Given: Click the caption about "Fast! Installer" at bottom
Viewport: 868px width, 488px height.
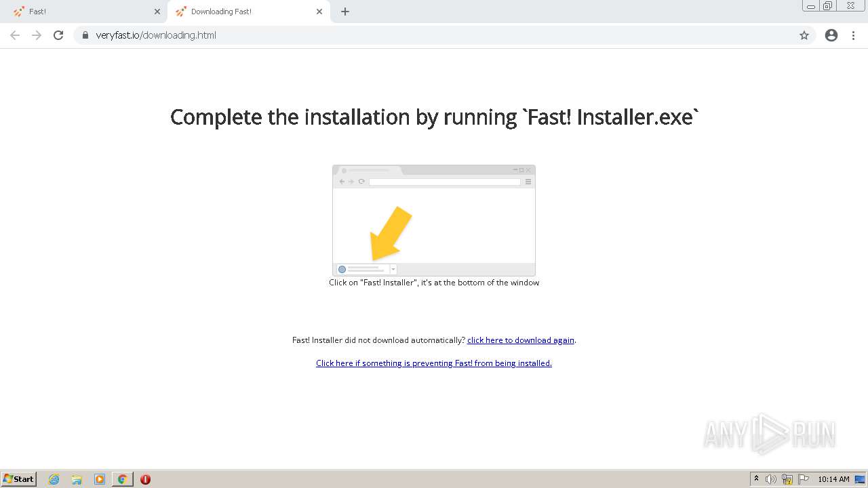Looking at the screenshot, I should 434,283.
